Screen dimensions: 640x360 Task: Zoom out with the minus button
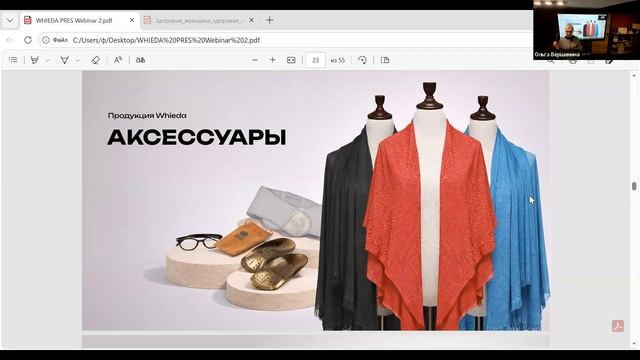[x=255, y=60]
